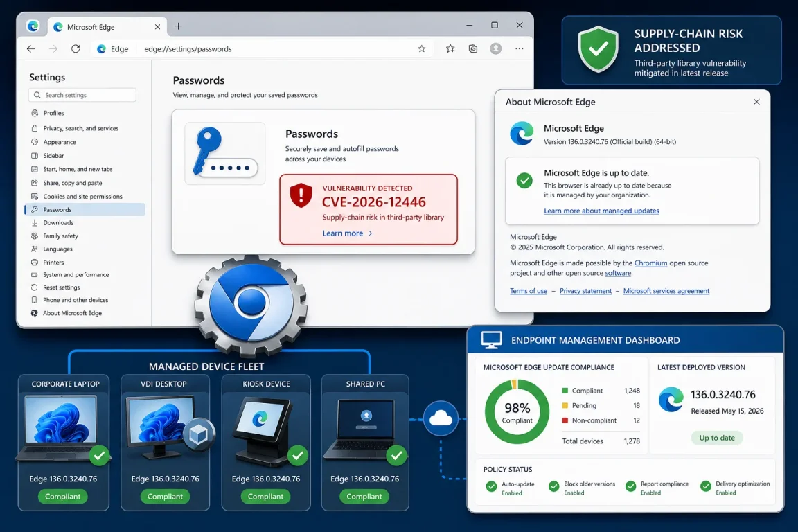
Task: Select the Corporate Laptop device image
Action: [x=62, y=427]
